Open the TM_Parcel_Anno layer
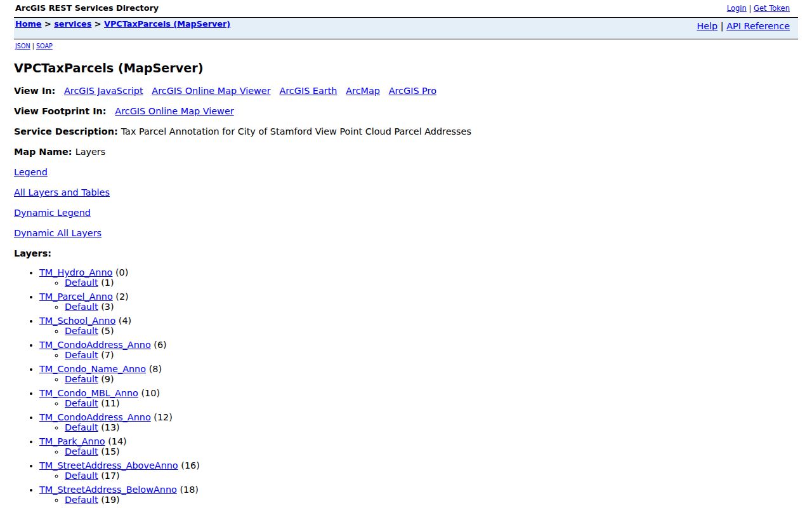The height and width of the screenshot is (508, 812). coord(76,297)
